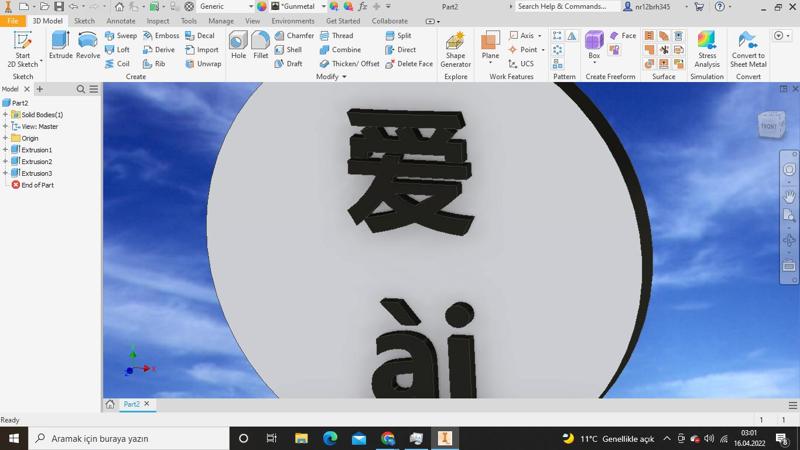
Task: Apply a Decal
Action: click(200, 36)
